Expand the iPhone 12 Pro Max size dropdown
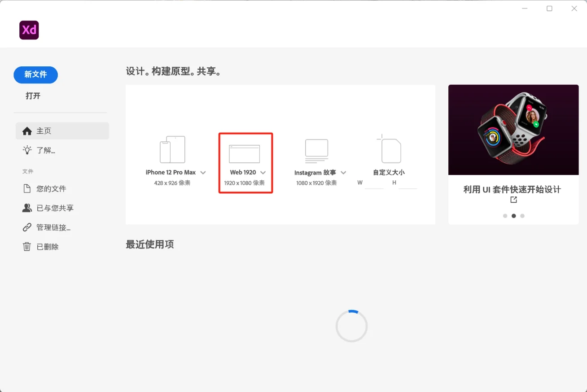 (x=203, y=173)
